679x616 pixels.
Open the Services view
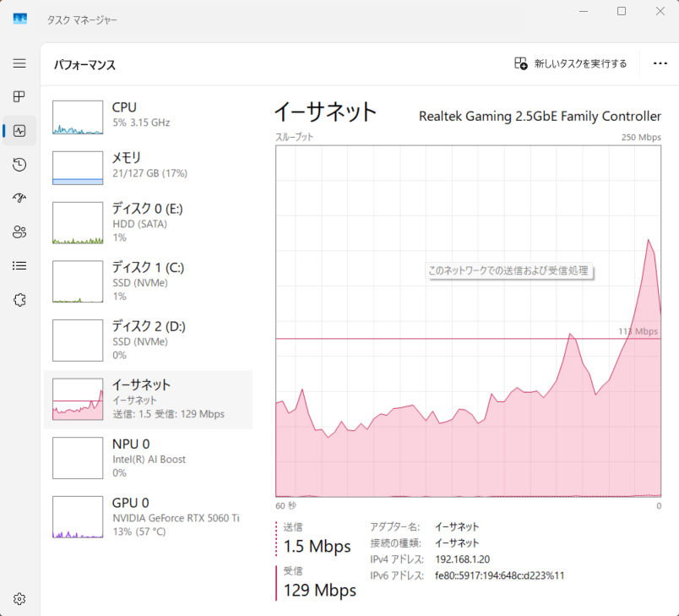[x=19, y=299]
